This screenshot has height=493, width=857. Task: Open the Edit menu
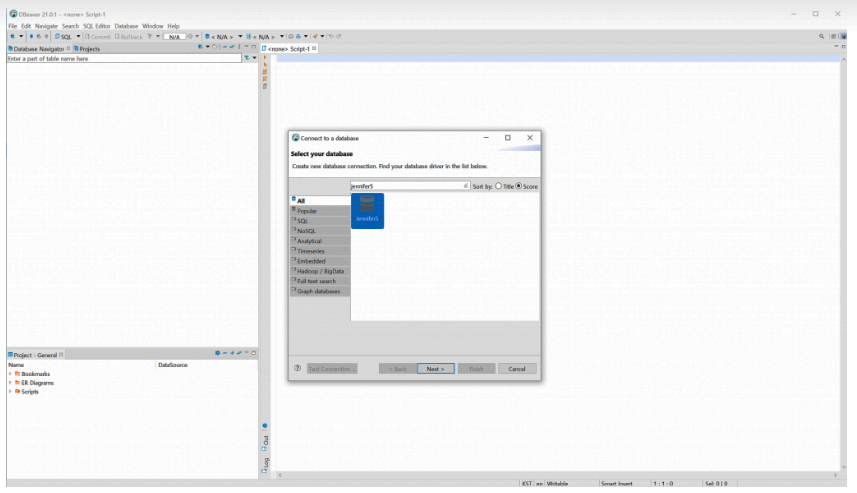[26, 26]
